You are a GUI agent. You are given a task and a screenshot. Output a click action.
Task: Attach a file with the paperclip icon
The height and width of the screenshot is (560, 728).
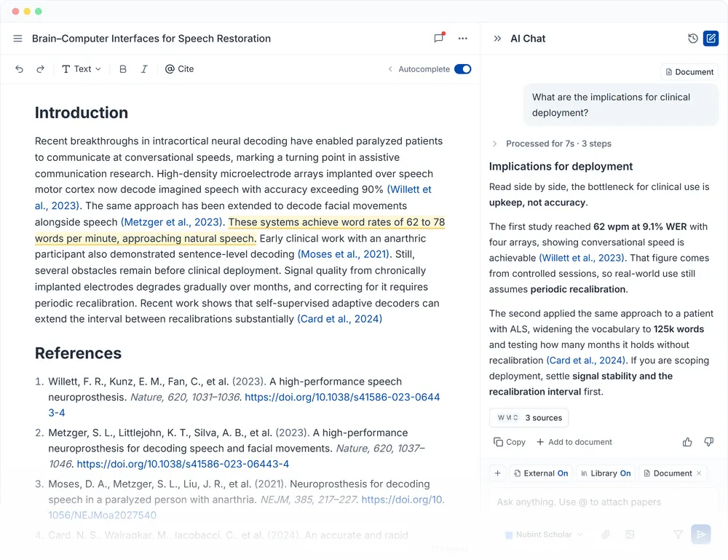point(606,535)
